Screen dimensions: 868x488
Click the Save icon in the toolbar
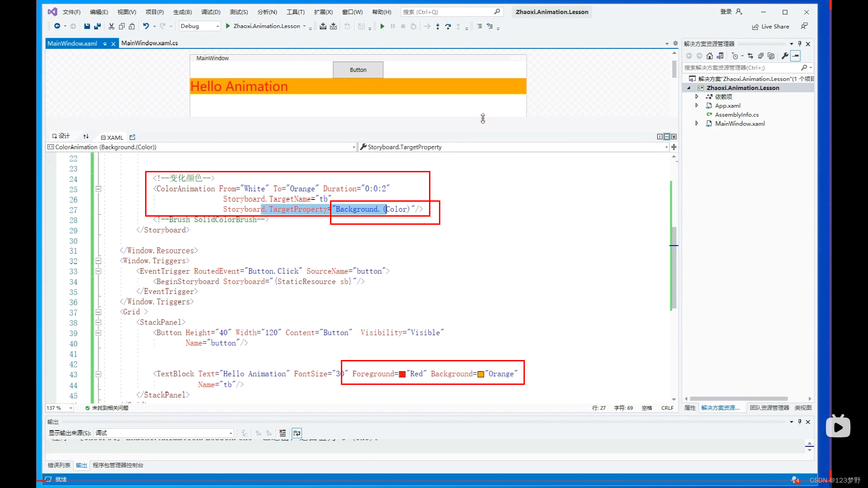click(87, 26)
